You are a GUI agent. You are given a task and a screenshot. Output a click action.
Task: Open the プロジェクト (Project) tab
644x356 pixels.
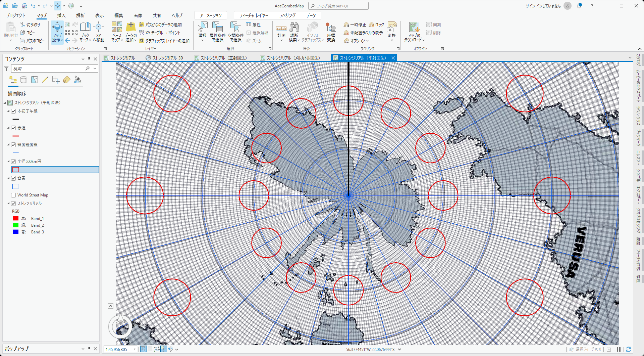(16, 15)
